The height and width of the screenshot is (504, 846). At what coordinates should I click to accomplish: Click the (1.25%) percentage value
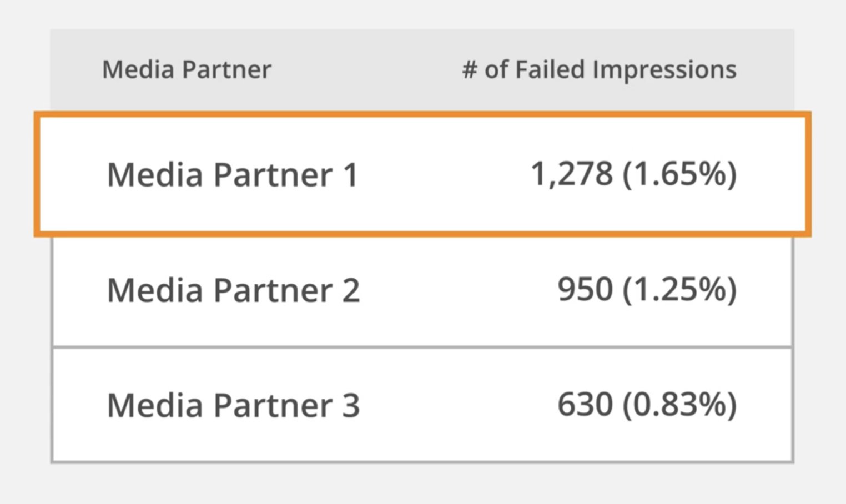[679, 289]
